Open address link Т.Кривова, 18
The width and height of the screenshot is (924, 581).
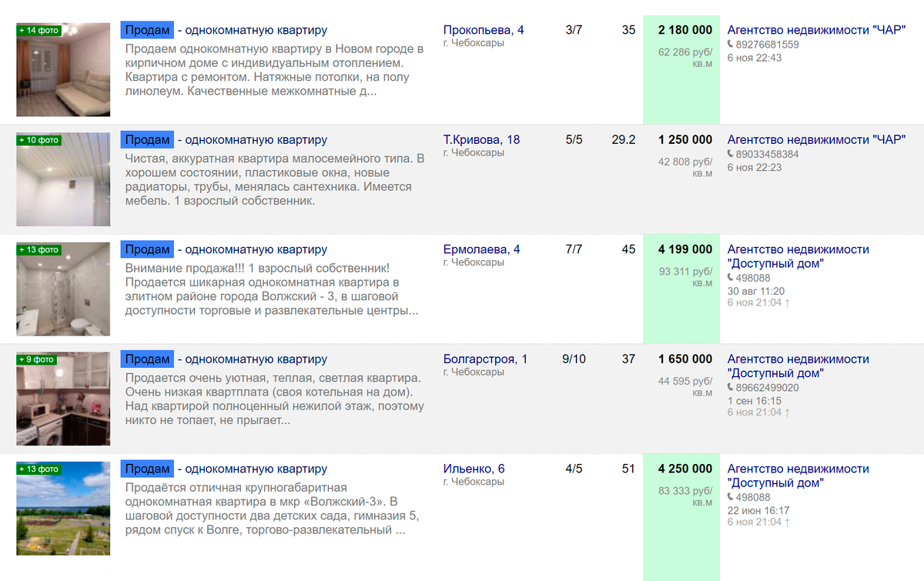(481, 139)
